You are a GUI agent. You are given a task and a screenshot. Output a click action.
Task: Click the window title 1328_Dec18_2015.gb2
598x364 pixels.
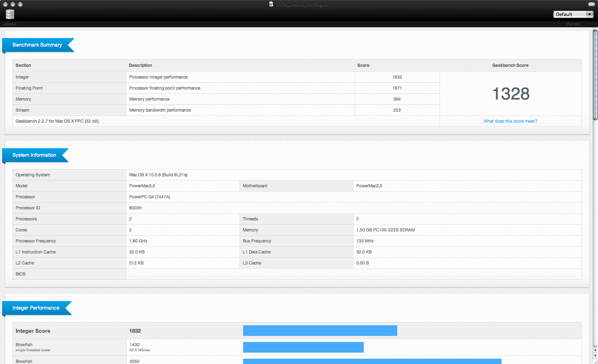click(302, 4)
